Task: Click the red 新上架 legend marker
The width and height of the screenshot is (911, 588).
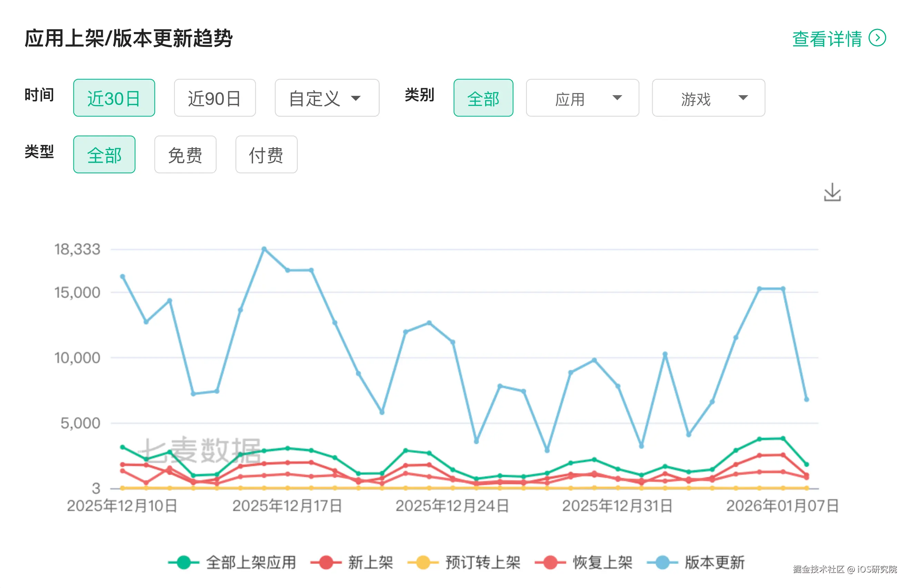Action: coord(326,562)
